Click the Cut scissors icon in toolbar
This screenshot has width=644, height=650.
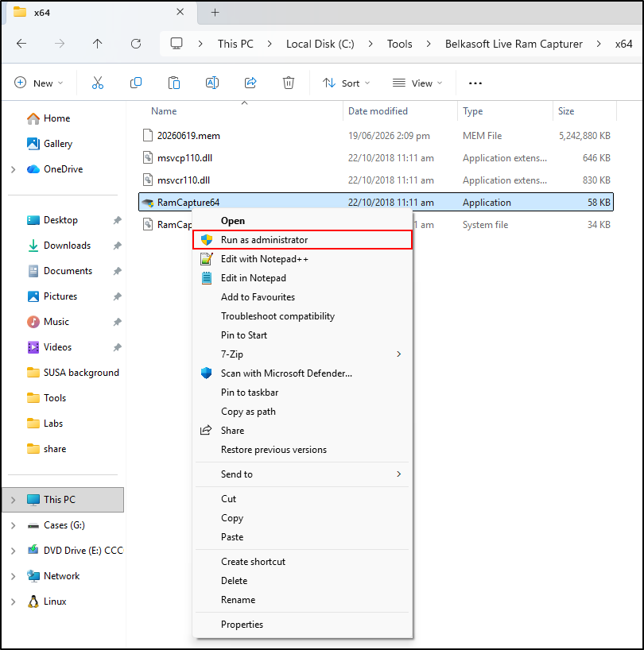(98, 83)
